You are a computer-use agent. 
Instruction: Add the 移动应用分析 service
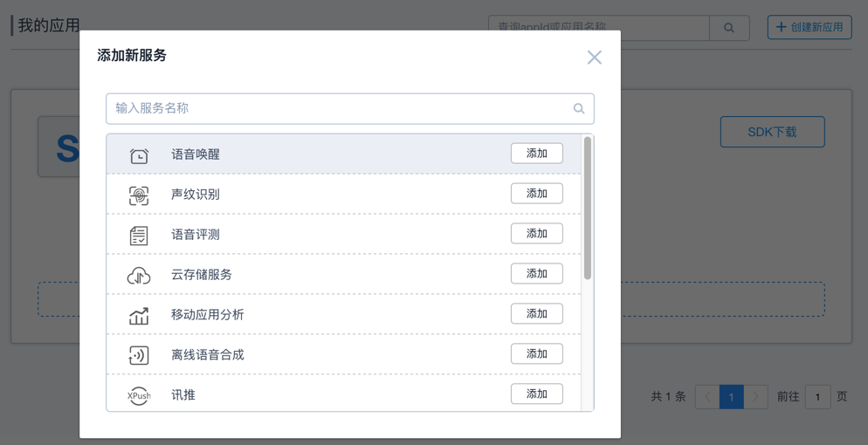536,314
